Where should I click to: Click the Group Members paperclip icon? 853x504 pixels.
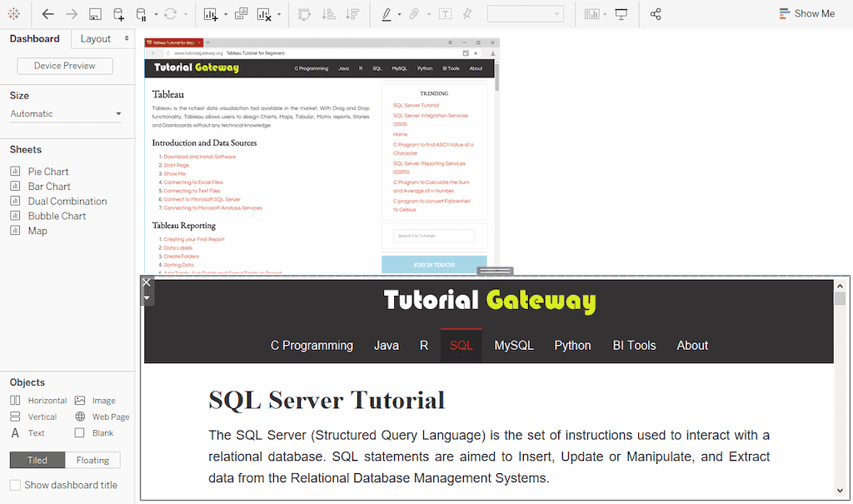click(x=415, y=14)
